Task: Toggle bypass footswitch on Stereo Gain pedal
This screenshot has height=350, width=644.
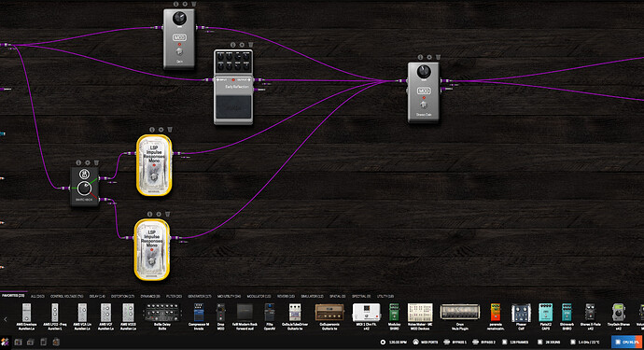Action: coord(424,105)
